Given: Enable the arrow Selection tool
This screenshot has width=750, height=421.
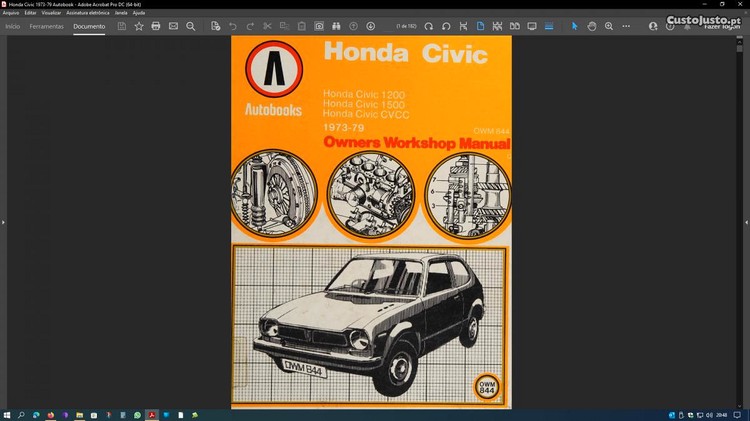Looking at the screenshot, I should click(574, 26).
